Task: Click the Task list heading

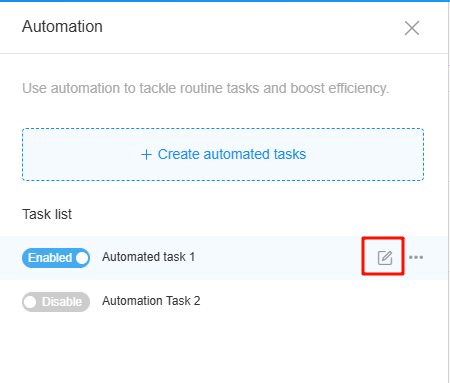Action: (x=47, y=214)
